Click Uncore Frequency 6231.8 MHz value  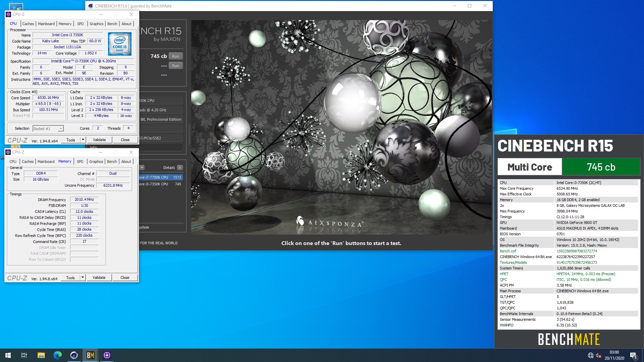tap(113, 185)
